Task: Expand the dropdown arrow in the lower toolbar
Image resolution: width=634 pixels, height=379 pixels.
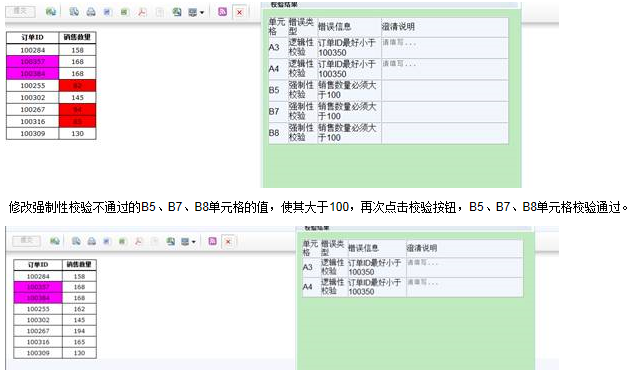Action: point(194,242)
